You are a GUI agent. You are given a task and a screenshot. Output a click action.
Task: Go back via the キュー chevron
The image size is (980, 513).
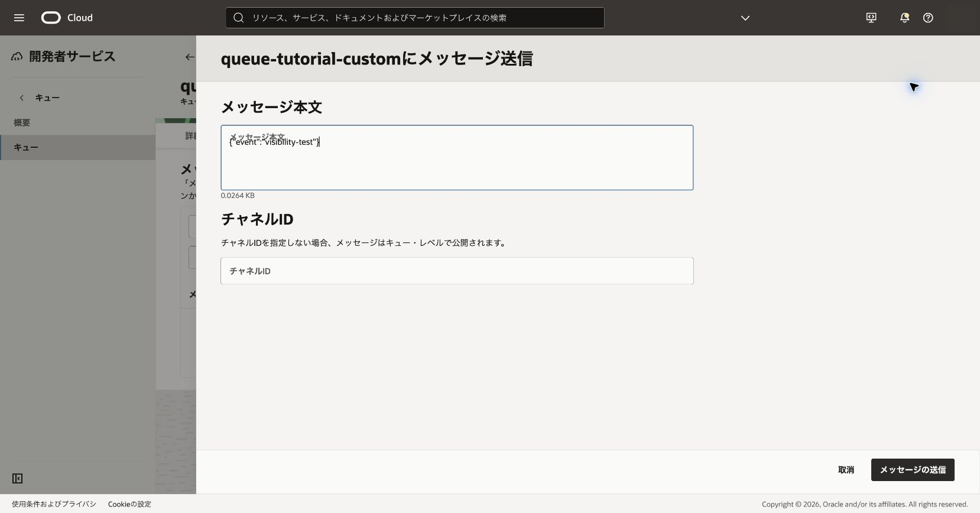pyautogui.click(x=22, y=98)
